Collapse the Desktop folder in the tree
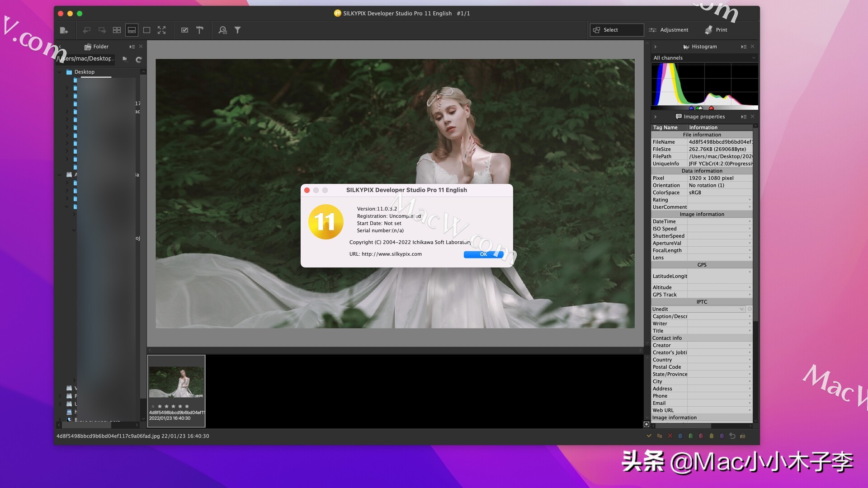Viewport: 868px width, 488px height. coord(60,71)
